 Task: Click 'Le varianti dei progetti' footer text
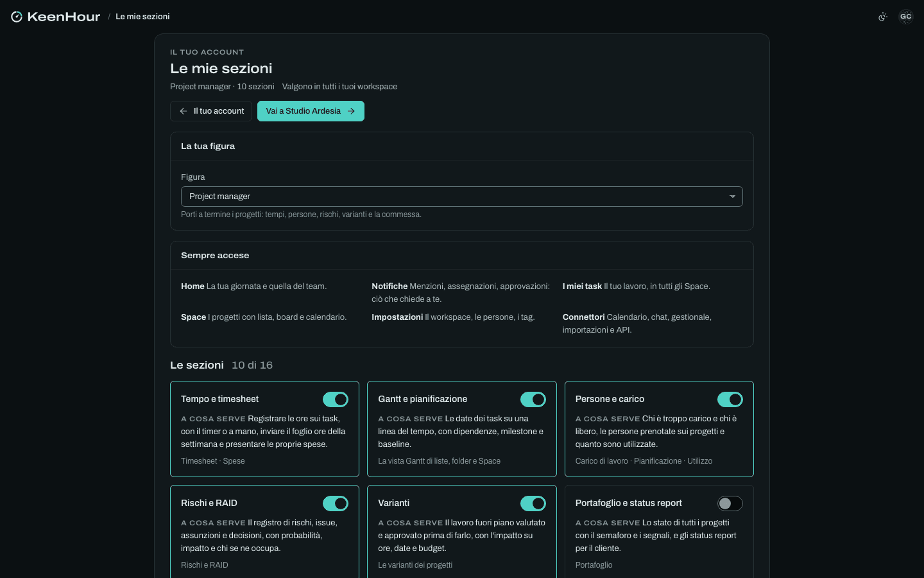tap(415, 565)
